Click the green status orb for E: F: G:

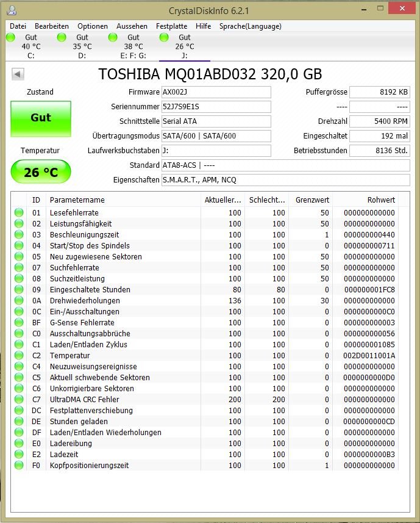(x=113, y=37)
